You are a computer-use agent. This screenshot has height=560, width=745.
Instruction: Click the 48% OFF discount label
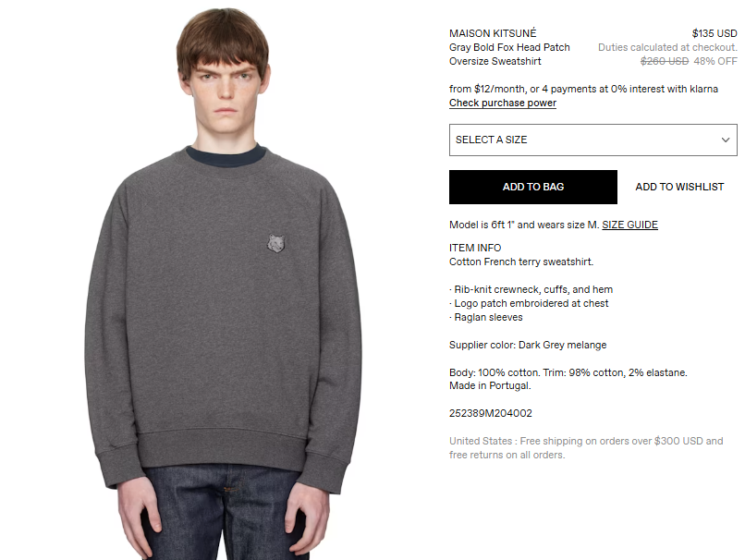pos(715,61)
